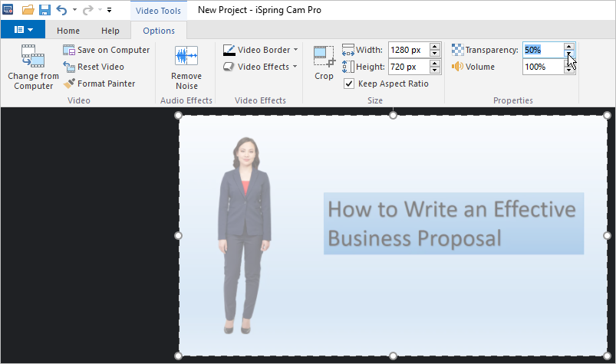Switch to the Home tab
616x364 pixels.
pyautogui.click(x=68, y=31)
